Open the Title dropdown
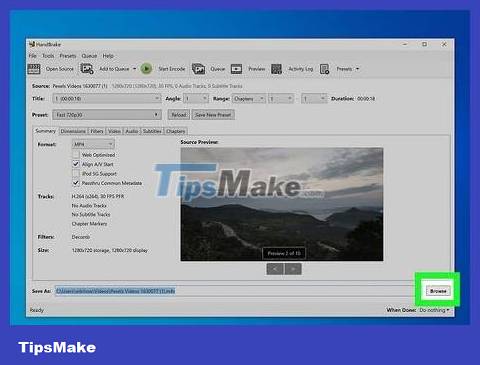The image size is (480, 365). (x=107, y=99)
